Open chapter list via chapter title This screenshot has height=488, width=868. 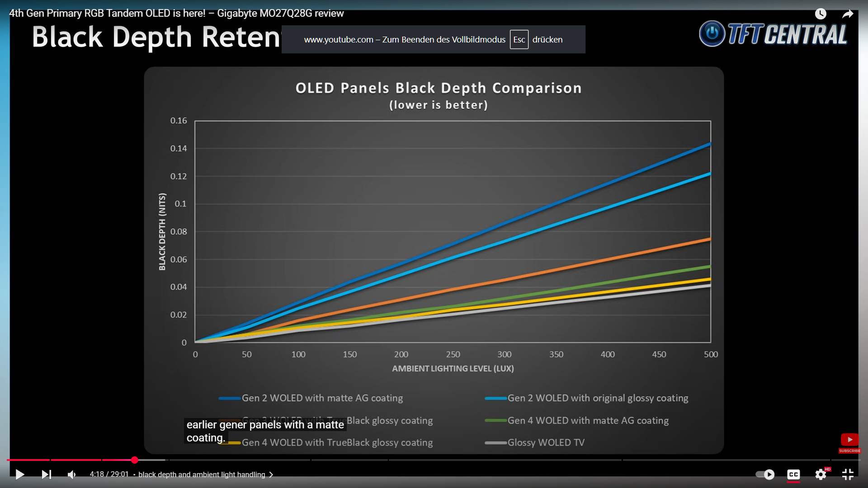point(202,474)
